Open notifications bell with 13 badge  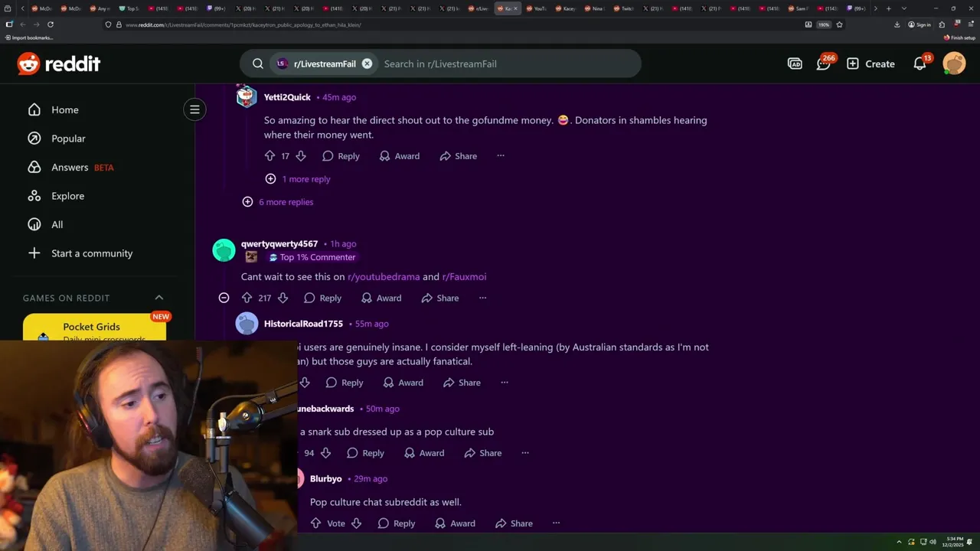pos(920,64)
